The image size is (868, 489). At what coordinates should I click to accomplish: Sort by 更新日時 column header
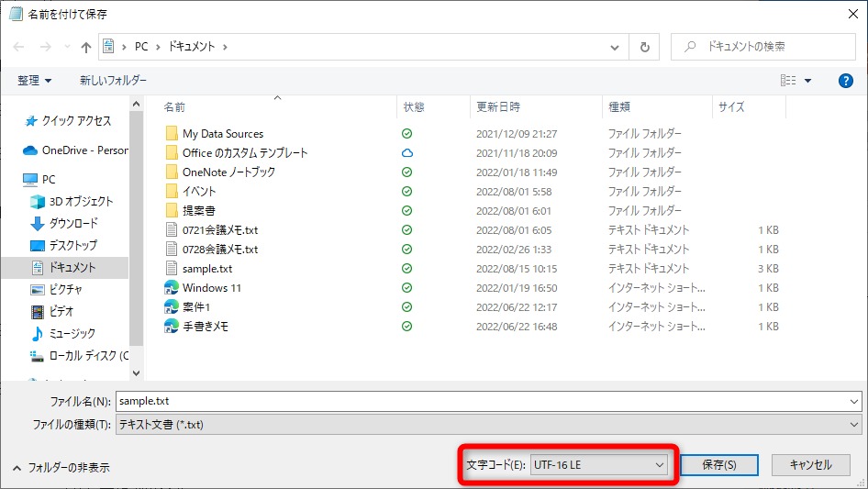(498, 106)
